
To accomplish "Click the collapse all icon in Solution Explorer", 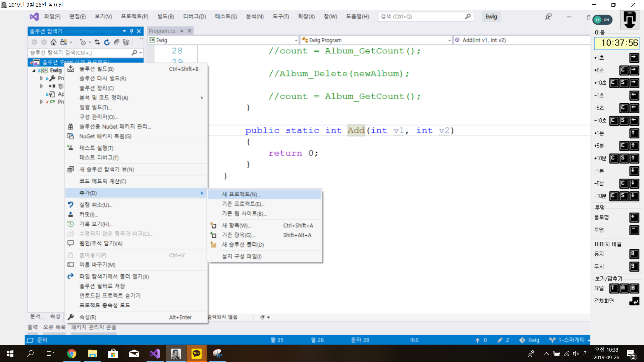I will pos(116,42).
